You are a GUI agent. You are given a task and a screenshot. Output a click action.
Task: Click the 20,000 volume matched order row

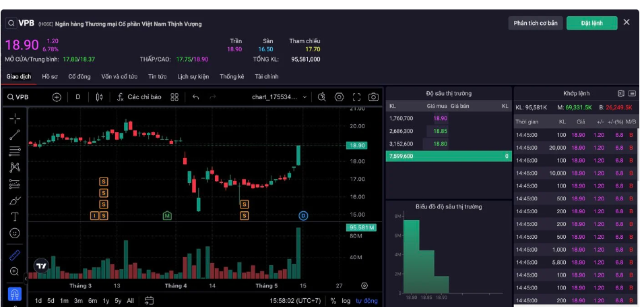point(575,148)
